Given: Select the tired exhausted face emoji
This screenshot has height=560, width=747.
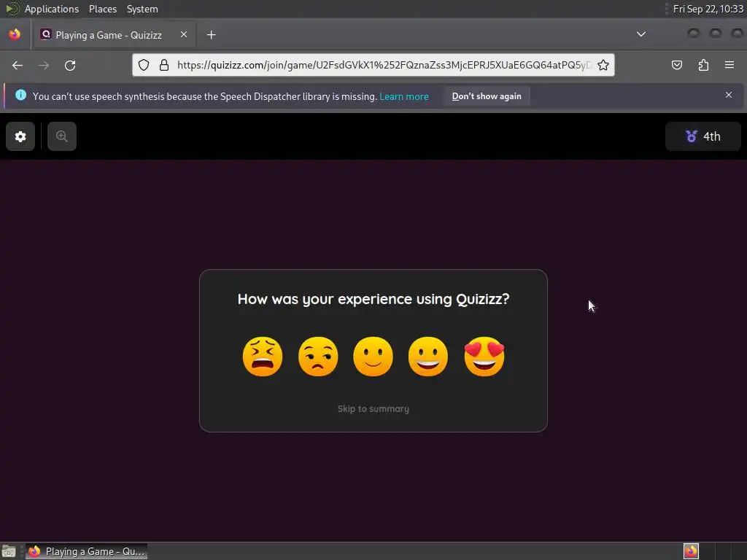Looking at the screenshot, I should point(263,357).
